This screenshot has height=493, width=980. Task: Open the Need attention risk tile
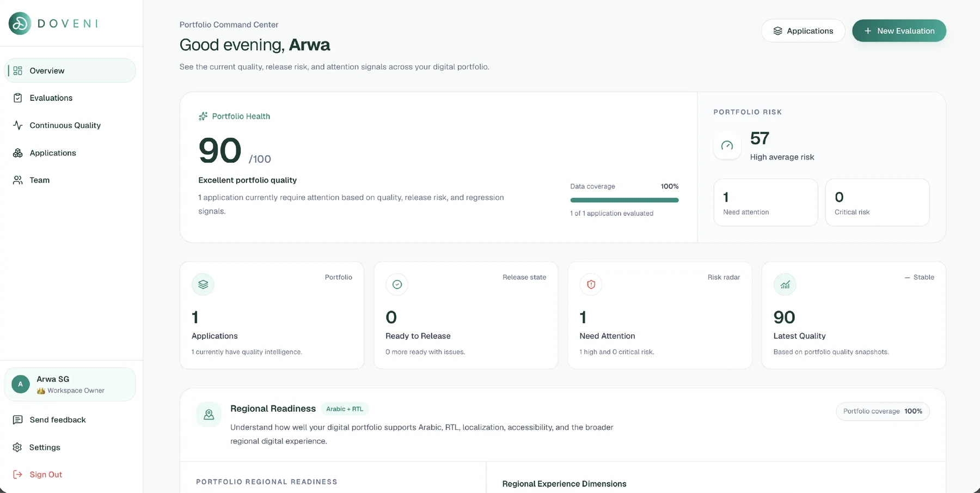[x=765, y=202]
